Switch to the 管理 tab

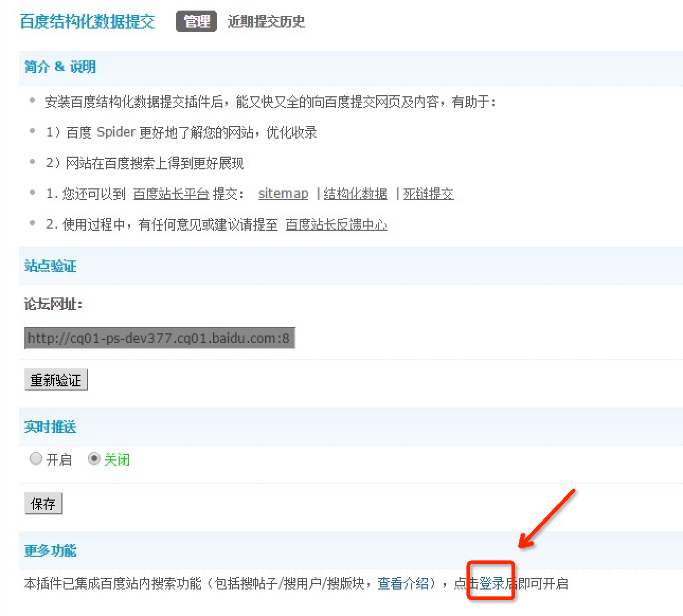click(x=196, y=22)
